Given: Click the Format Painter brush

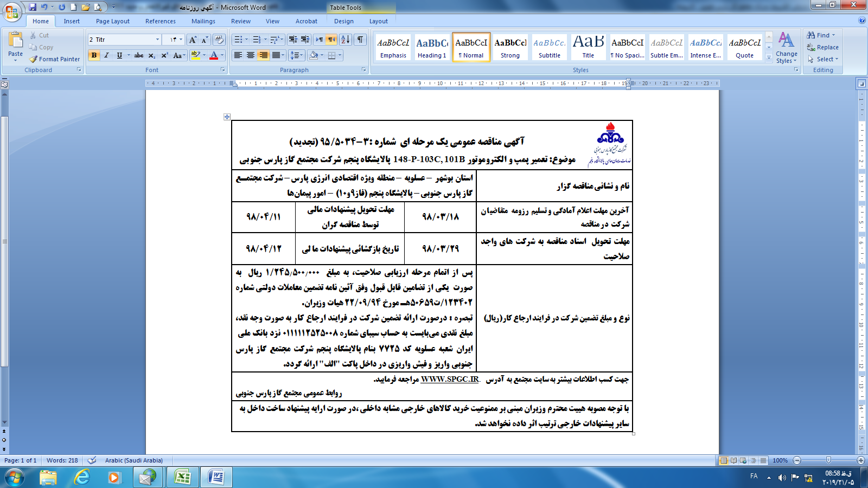Looking at the screenshot, I should point(54,59).
